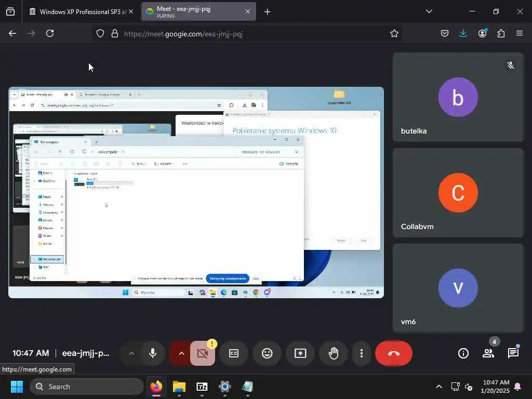
Task: Open network status tray icon
Action: pos(455,387)
